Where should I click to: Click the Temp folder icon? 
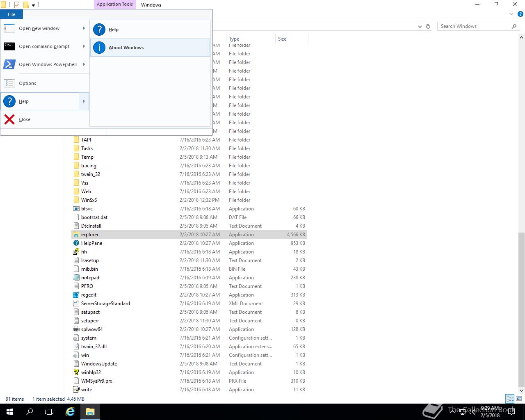(x=76, y=157)
